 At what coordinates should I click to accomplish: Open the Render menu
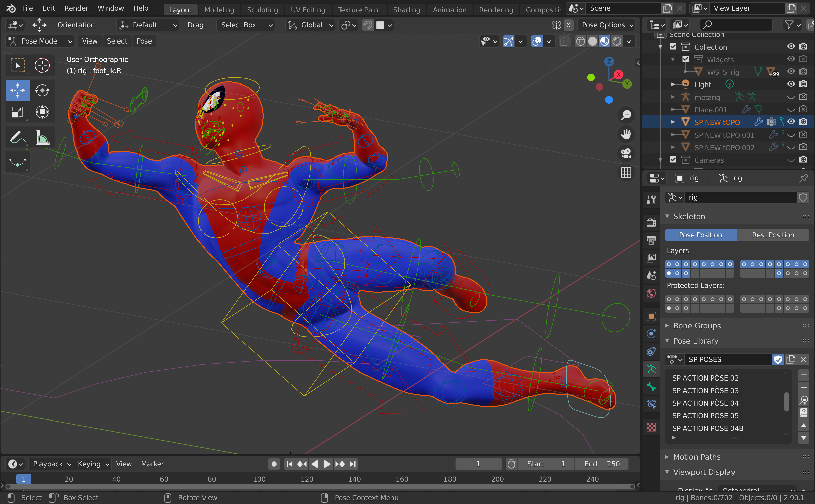(x=76, y=8)
